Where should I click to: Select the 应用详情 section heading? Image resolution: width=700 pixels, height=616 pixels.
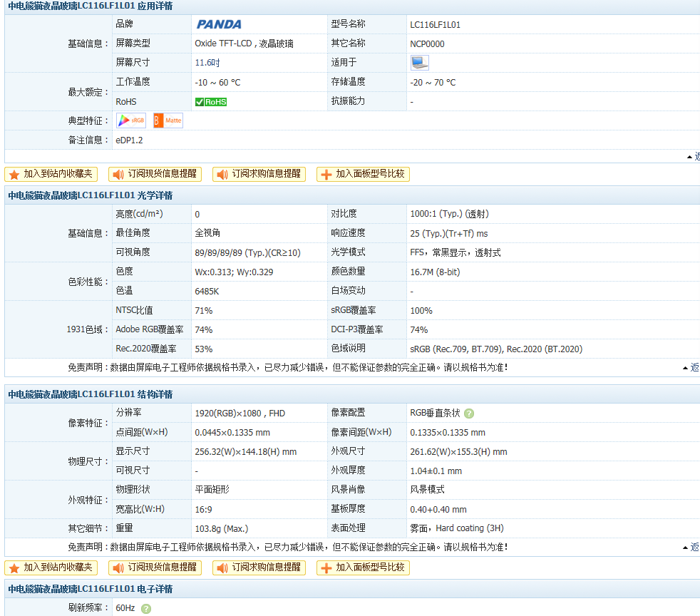pos(91,6)
